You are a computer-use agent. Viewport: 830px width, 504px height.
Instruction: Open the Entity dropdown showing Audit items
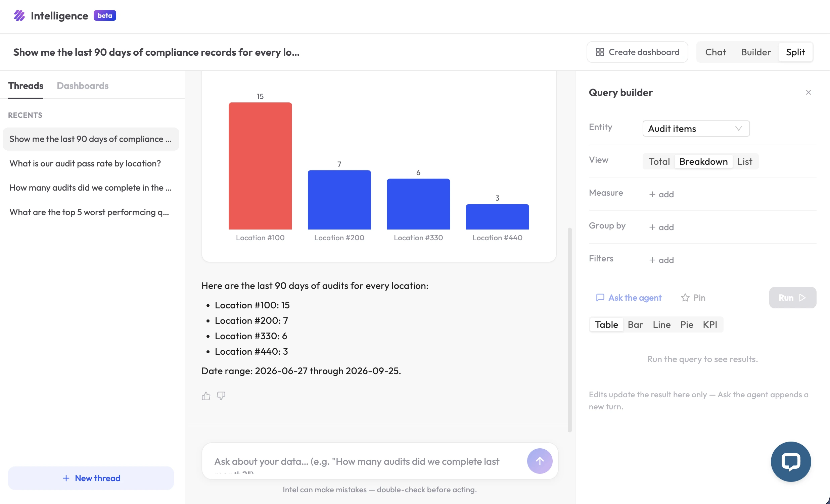(696, 129)
